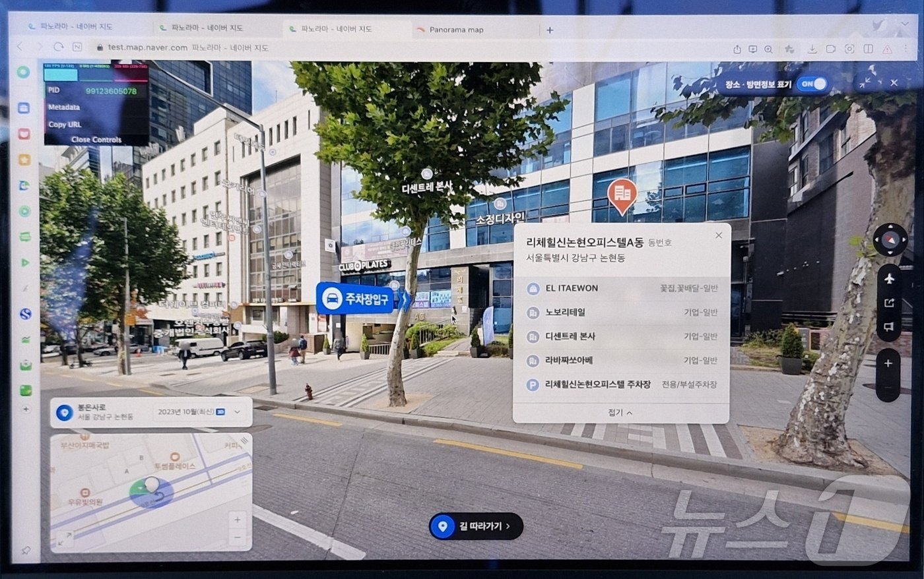Click the blue 주차장입구 parking entrance label

(355, 298)
